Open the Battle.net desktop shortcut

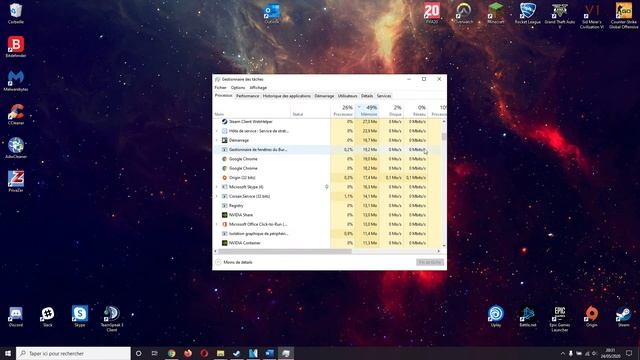pos(528,316)
